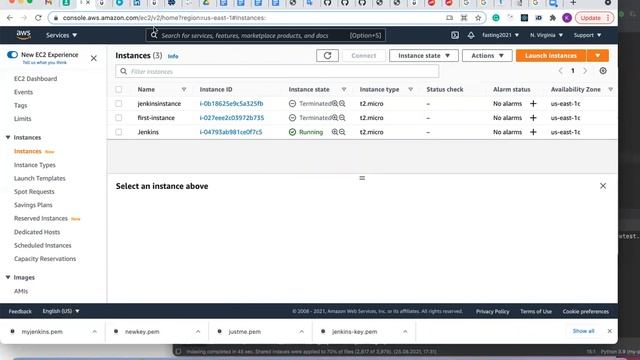Expand Launch instances split-button arrow
Viewport: 640px width, 360px height.
pos(598,56)
